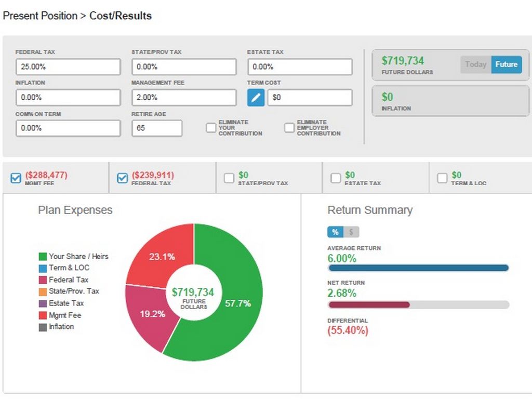
Task: Edit the Management Fee percentage field
Action: pyautogui.click(x=183, y=97)
